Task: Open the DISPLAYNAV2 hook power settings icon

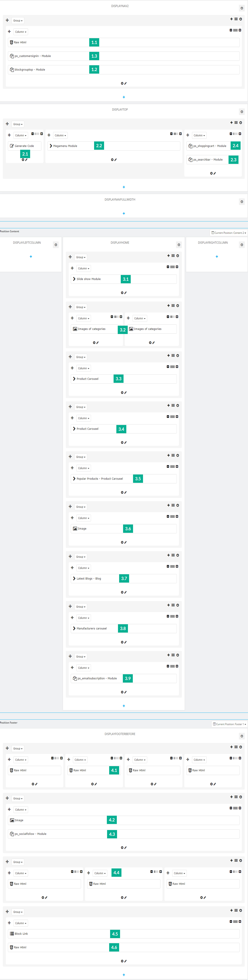Action: tap(242, 8)
